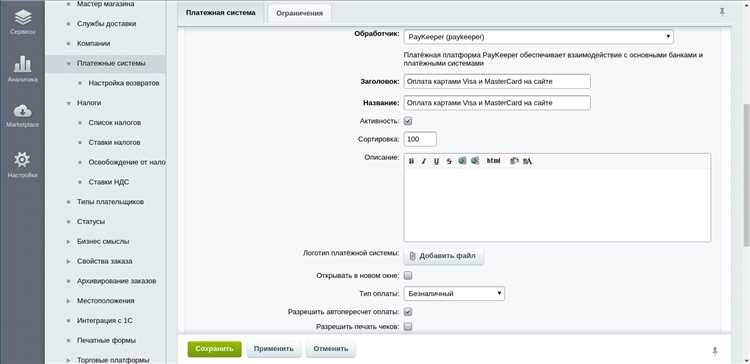Expand the Местоположения arrow
750x364 pixels.
[68, 301]
